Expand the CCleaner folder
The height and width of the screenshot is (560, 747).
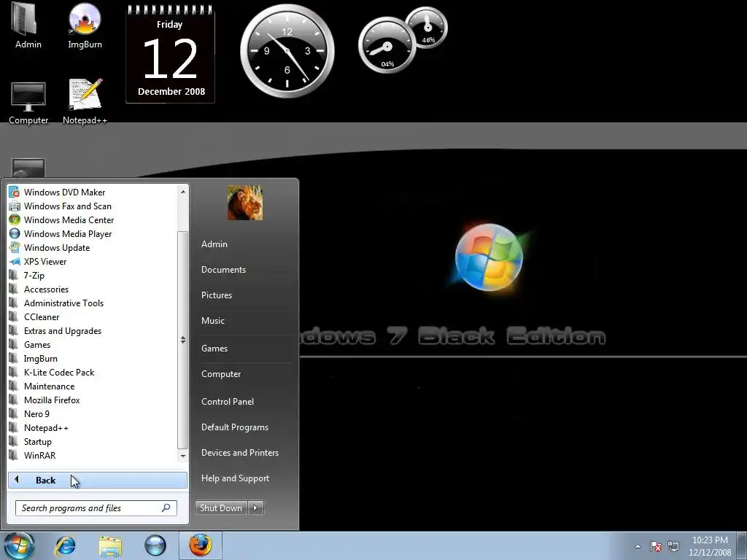tap(34, 316)
